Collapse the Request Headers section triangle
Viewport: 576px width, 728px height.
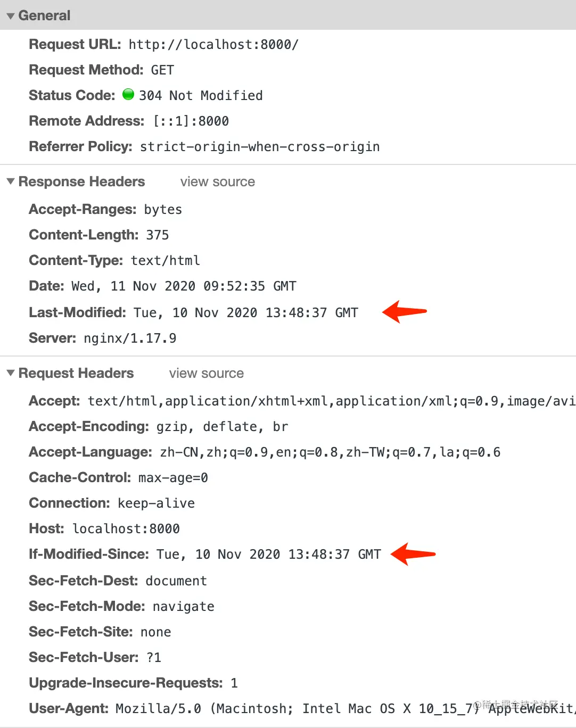coord(11,373)
